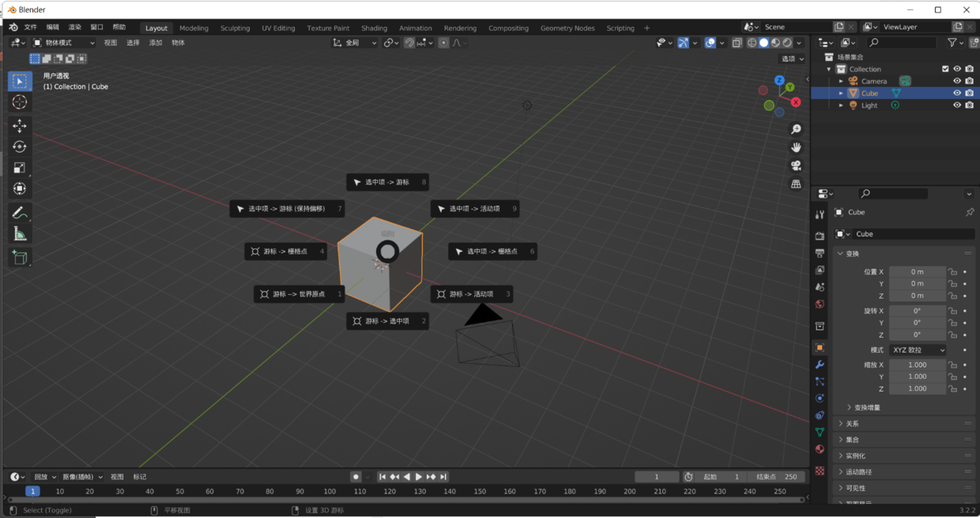The image size is (980, 518).
Task: Disable rendering of the Camera in the outliner
Action: click(x=969, y=80)
